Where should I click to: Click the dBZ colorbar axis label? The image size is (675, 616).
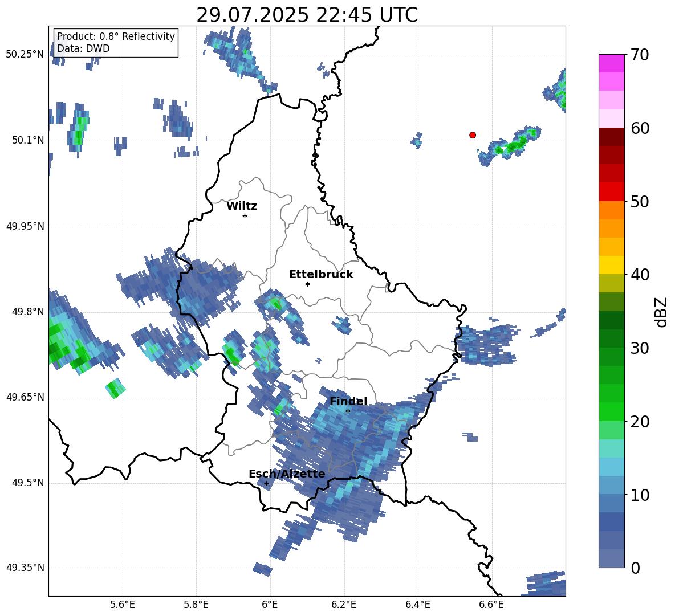(660, 312)
